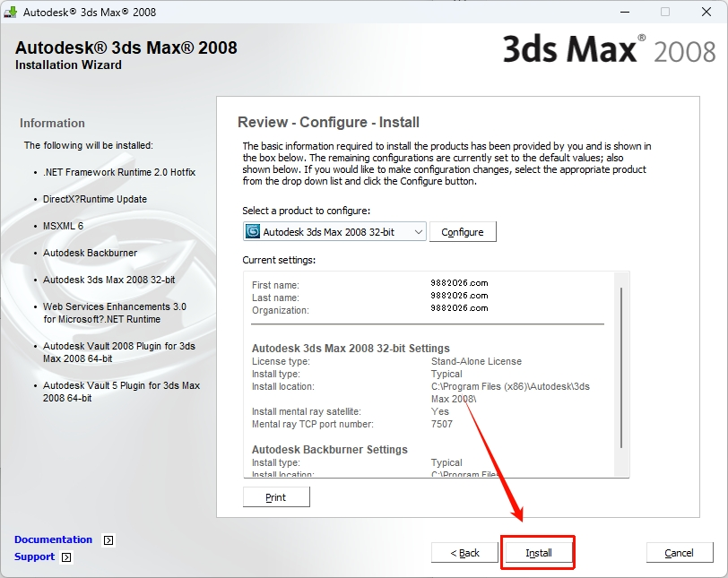Click the Current settings vertical scrollbar

click(620, 366)
